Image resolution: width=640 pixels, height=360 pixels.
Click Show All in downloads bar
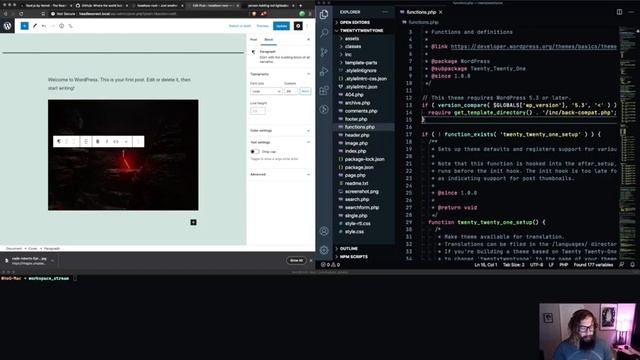296,260
